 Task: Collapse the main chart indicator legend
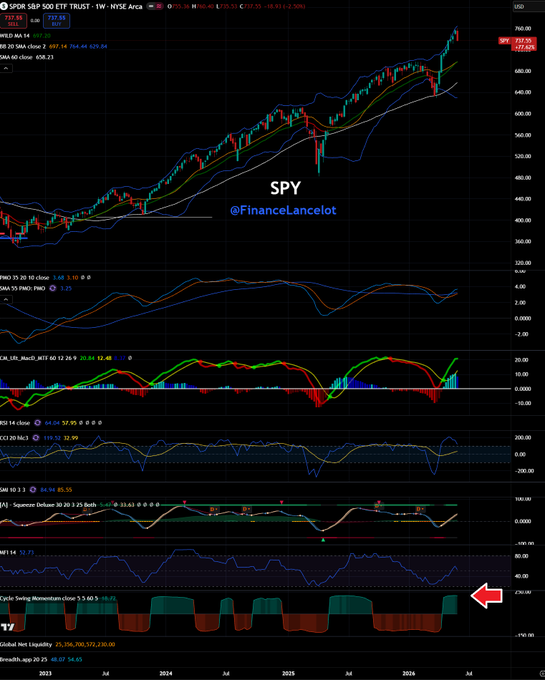click(6, 68)
